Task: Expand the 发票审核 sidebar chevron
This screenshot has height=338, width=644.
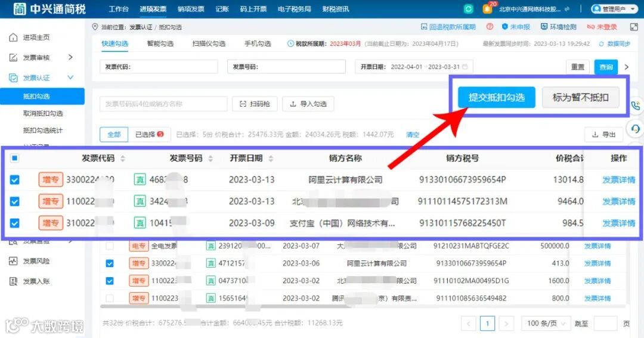Action: [70, 57]
